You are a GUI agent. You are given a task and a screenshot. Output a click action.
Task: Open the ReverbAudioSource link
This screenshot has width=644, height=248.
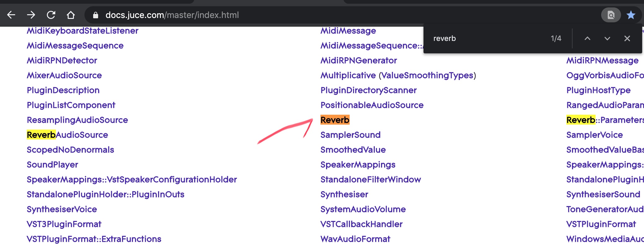point(67,135)
